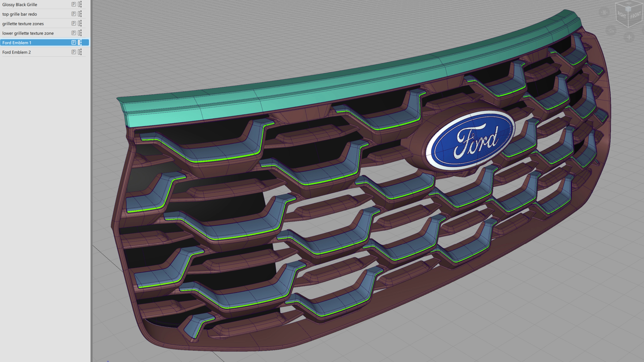Toggle pickable P icon for top grille bar redo
Screen dimensions: 644x362
[74, 14]
